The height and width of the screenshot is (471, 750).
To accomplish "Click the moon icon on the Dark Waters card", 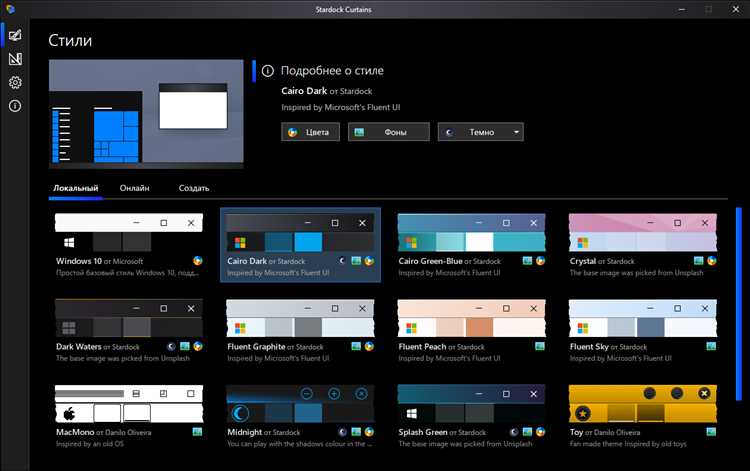I will click(x=171, y=346).
